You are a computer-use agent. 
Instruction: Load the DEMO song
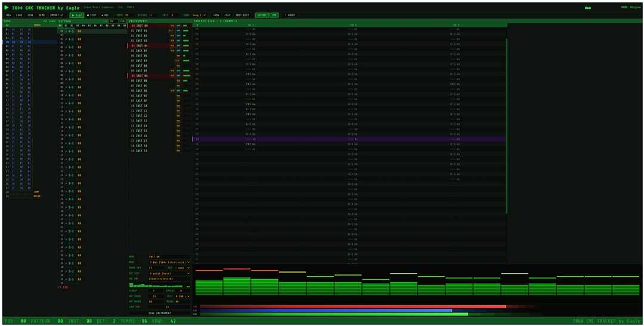[42, 15]
